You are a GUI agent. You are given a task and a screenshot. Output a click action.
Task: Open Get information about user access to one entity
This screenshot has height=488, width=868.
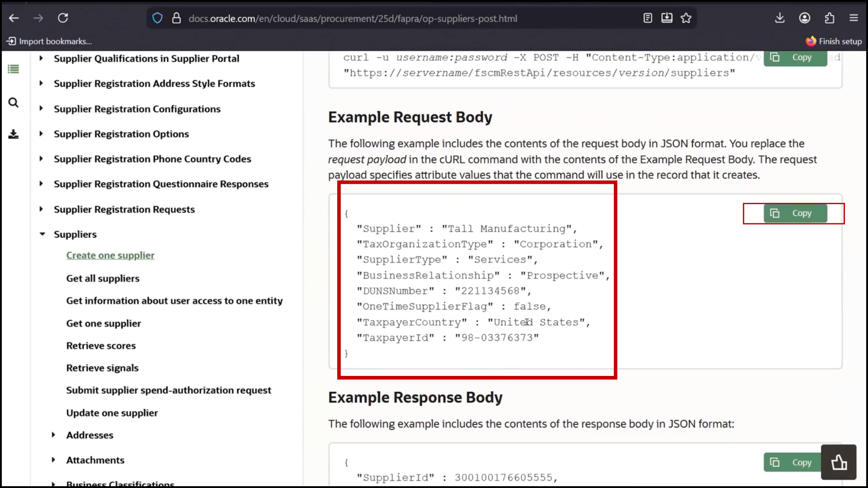[175, 300]
